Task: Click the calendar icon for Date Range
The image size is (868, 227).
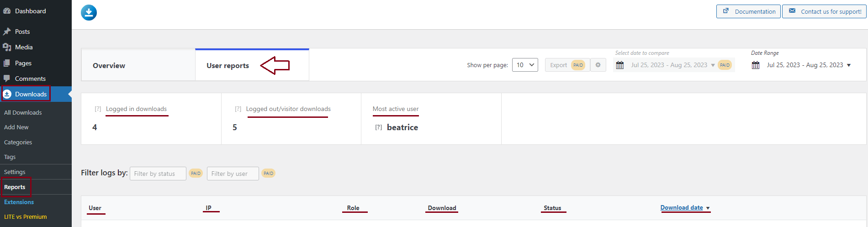Action: [756, 65]
